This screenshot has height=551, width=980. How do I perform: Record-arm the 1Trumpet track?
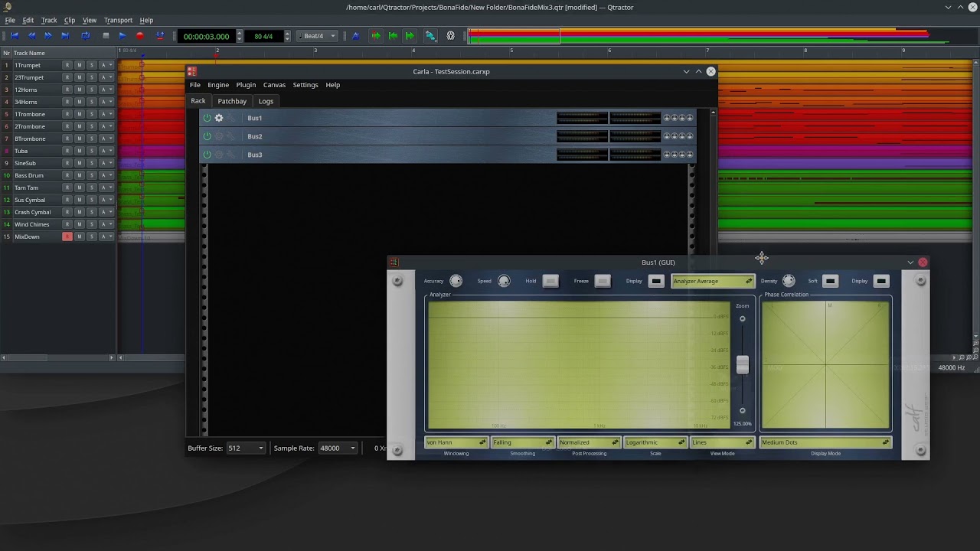(x=67, y=65)
